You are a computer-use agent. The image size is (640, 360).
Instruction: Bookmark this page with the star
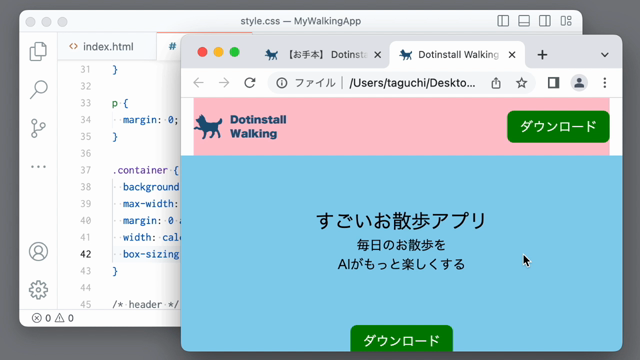[521, 83]
